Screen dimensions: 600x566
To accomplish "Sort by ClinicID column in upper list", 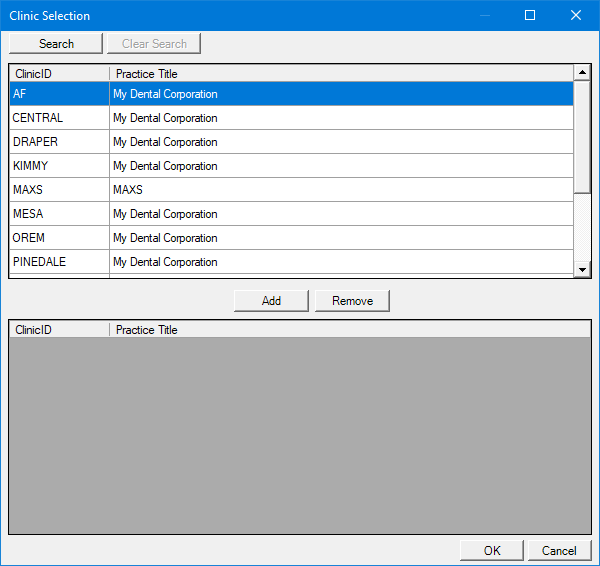I will 59,73.
